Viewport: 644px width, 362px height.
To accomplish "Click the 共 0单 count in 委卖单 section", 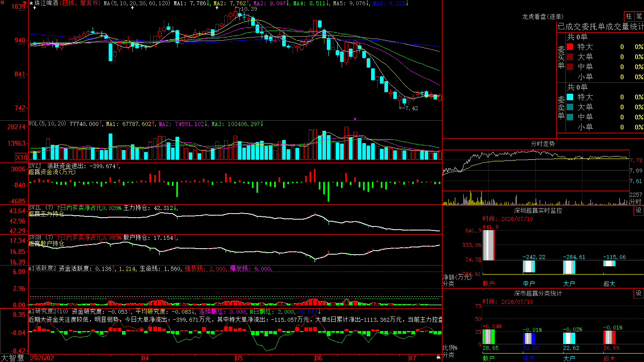I will pyautogui.click(x=577, y=87).
